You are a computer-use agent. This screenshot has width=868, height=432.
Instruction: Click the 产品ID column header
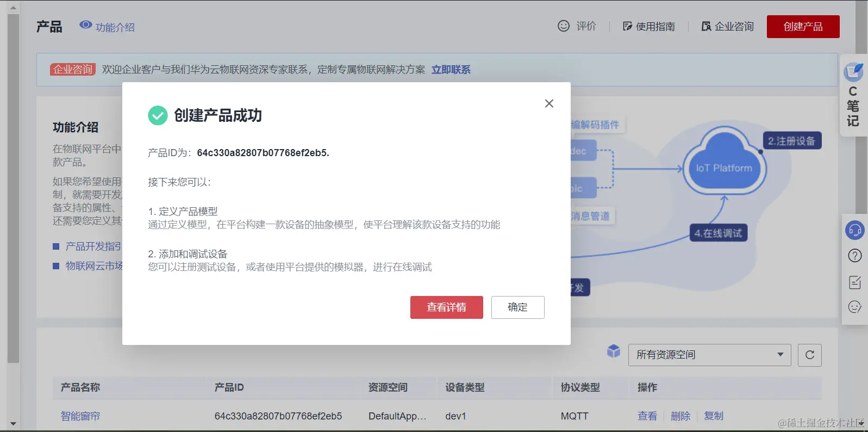click(229, 387)
